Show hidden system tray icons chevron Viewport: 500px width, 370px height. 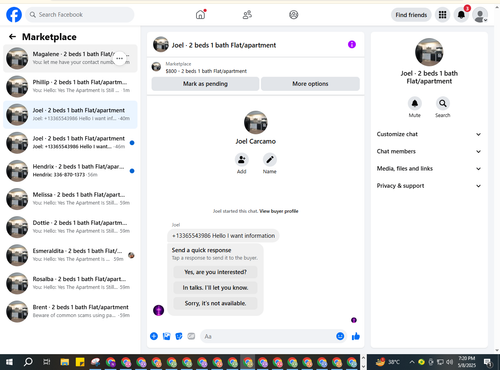tap(412, 362)
